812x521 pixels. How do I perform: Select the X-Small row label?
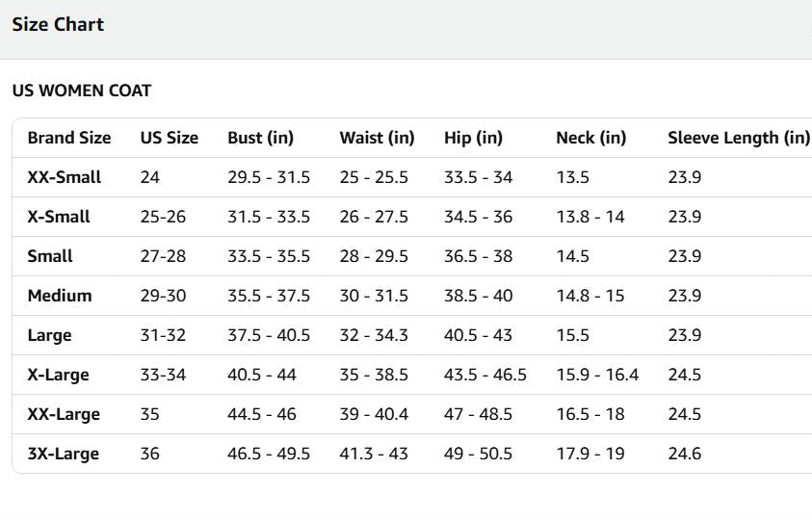coord(59,217)
